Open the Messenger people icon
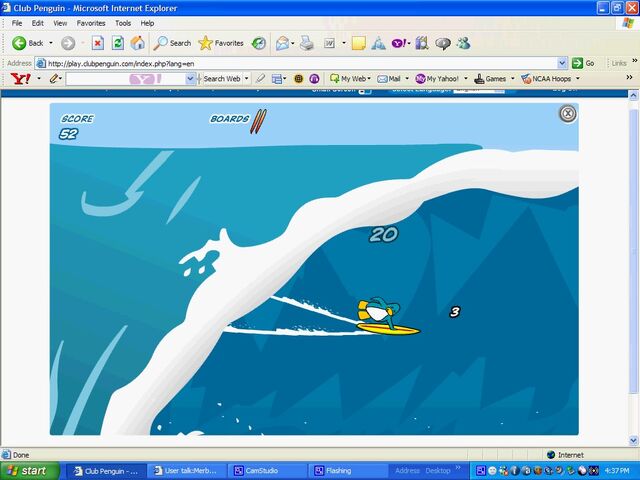 463,43
